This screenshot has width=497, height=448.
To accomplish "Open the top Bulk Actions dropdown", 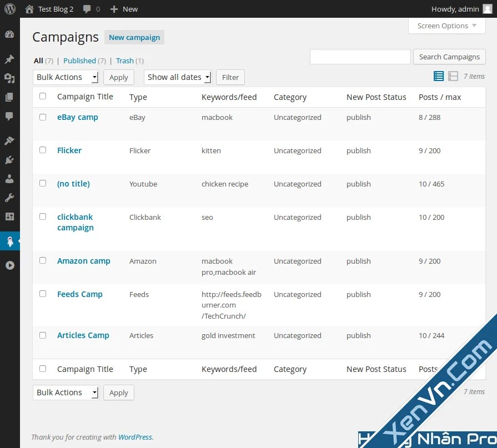I will tap(66, 77).
